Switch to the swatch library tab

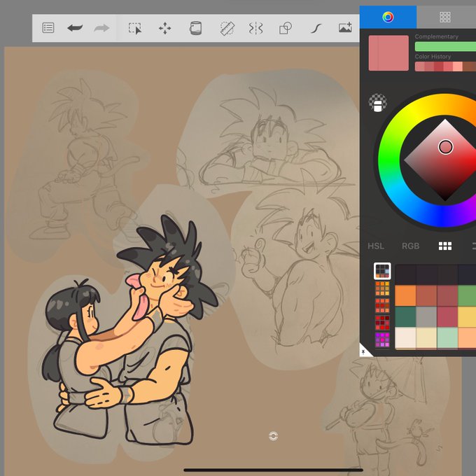pyautogui.click(x=445, y=17)
